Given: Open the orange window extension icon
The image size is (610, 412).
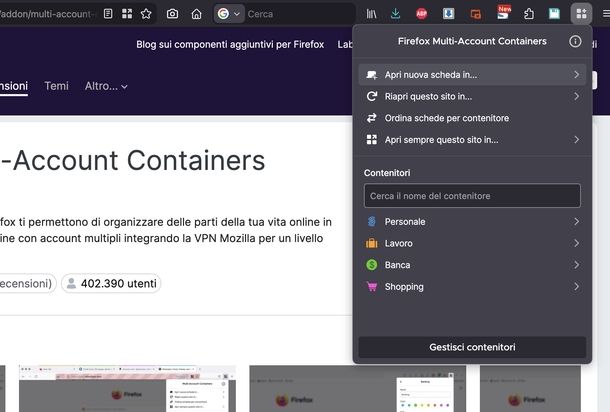Looking at the screenshot, I should click(x=475, y=14).
